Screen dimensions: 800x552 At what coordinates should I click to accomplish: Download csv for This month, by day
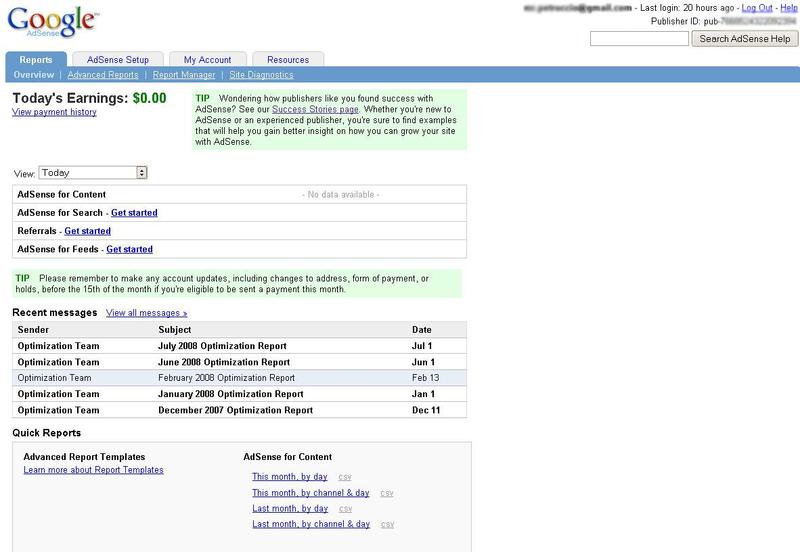click(345, 477)
